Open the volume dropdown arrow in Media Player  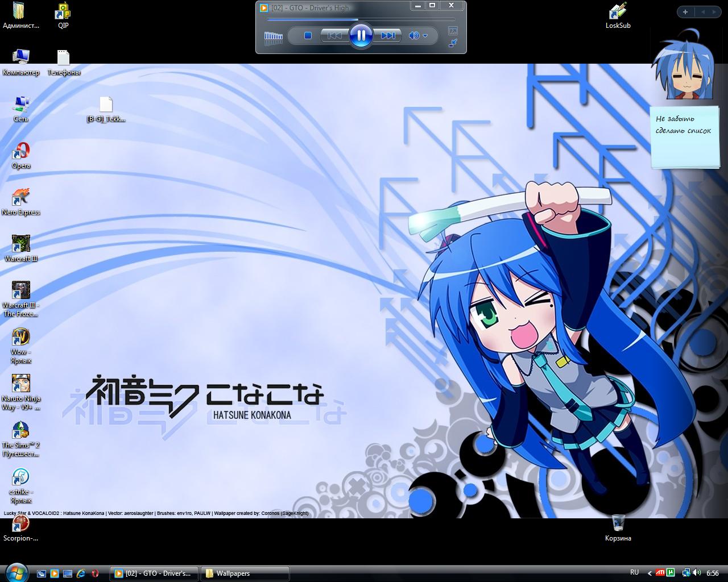pos(425,36)
